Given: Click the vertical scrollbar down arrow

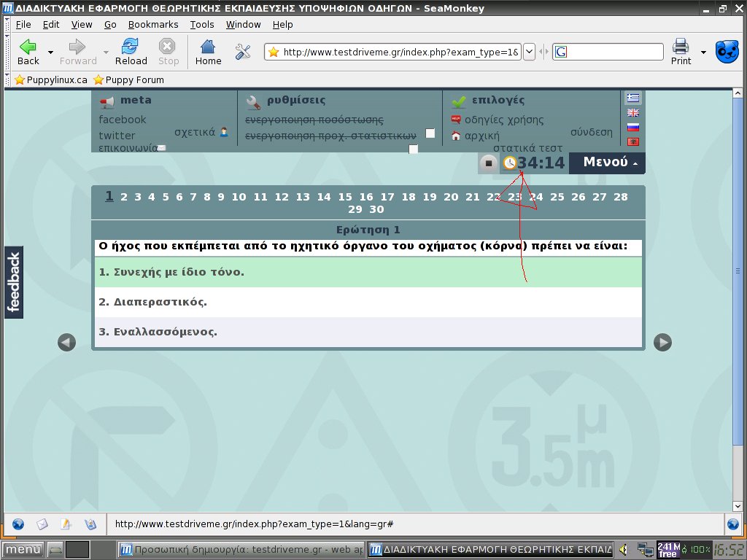Looking at the screenshot, I should click(x=738, y=506).
